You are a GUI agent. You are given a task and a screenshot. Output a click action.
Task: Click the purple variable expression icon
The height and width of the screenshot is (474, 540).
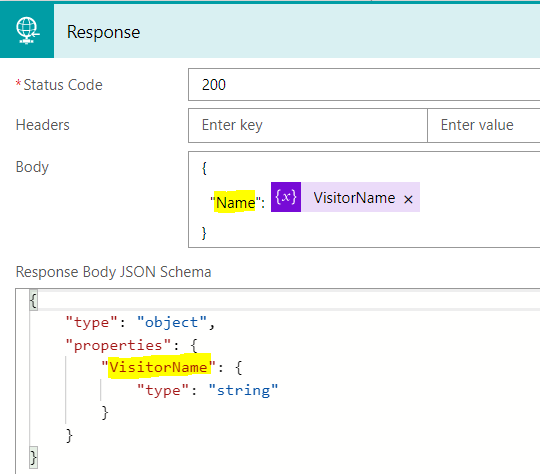click(x=286, y=197)
